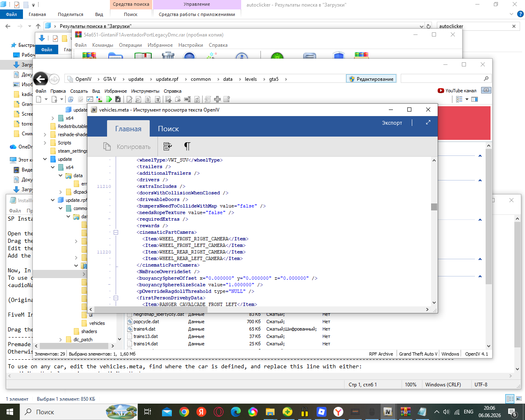Viewport: 525px width, 420px height.
Task: Click the Explorer refresh button
Action: [429, 26]
